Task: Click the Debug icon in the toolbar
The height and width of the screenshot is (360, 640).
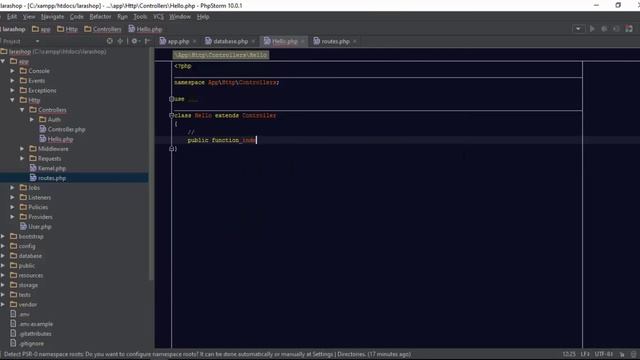Action: pos(604,29)
